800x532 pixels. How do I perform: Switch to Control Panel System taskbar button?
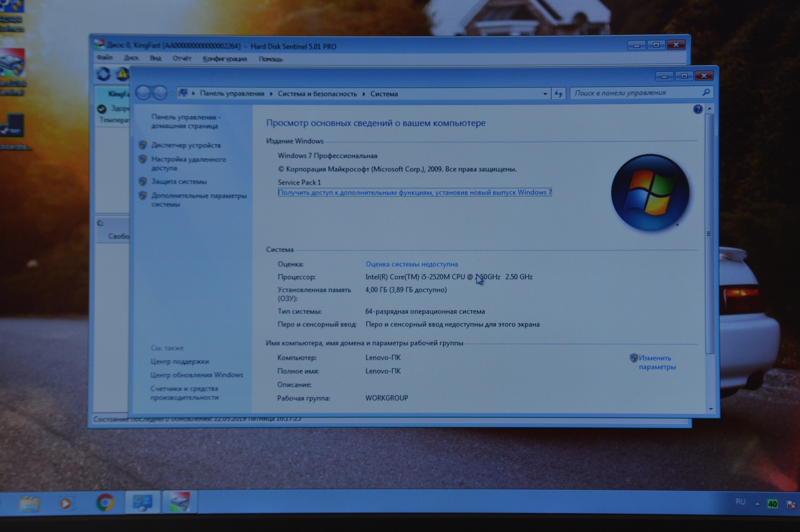pyautogui.click(x=142, y=502)
